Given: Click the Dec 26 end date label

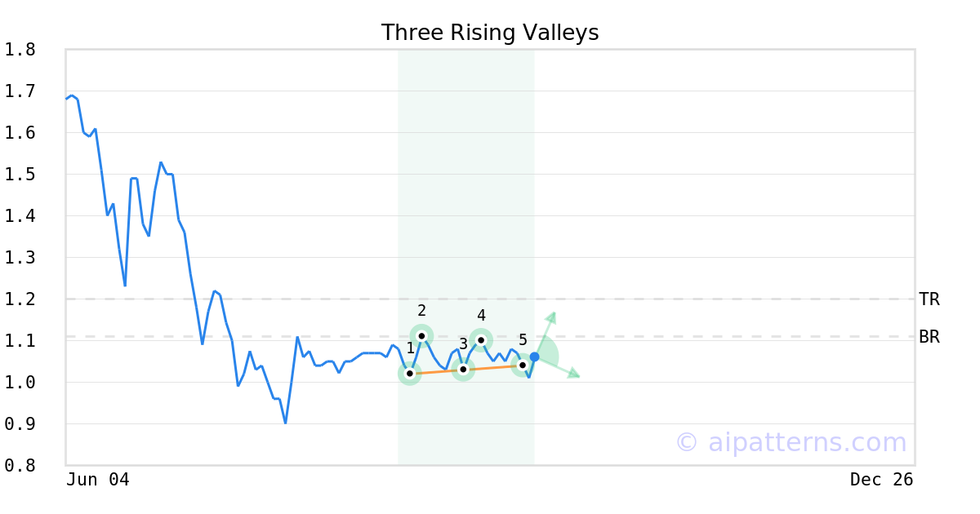Looking at the screenshot, I should coord(881,480).
